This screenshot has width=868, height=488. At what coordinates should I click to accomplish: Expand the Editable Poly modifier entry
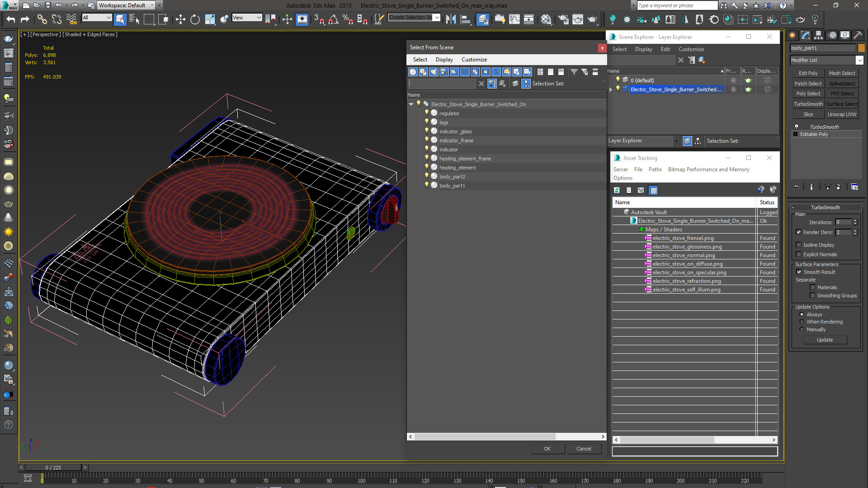point(796,134)
